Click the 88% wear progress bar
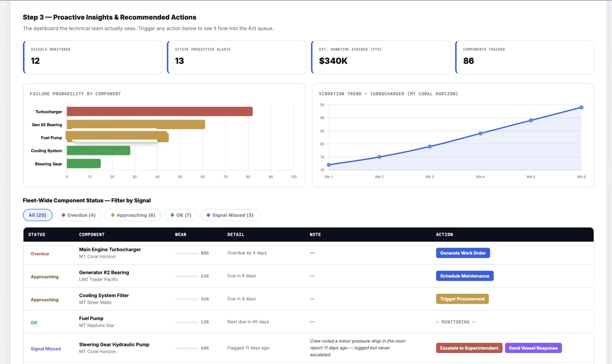 click(187, 253)
